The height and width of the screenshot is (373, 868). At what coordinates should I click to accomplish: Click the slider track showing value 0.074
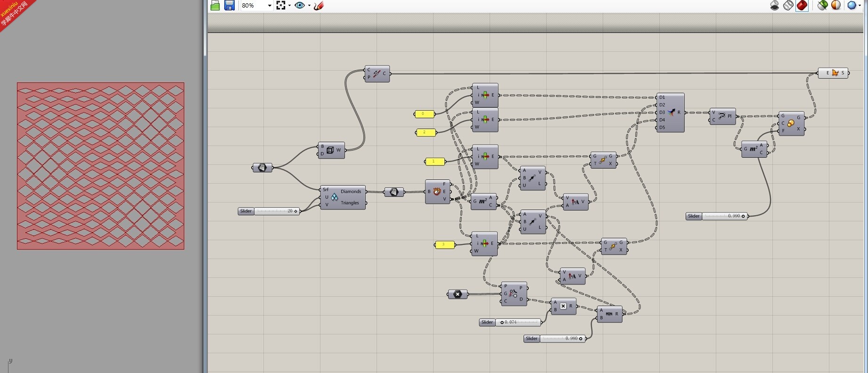[x=517, y=323]
